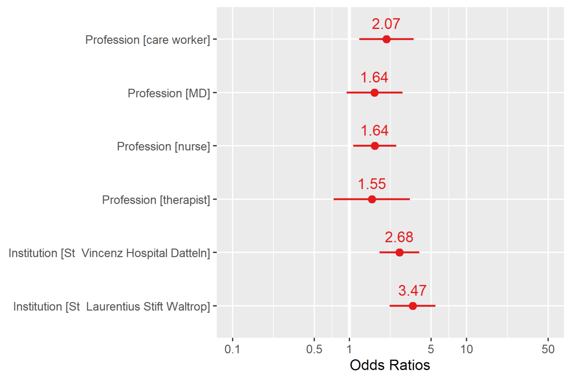Viewport: 588px width, 375px height.
Task: Click the Profession [therapist] red dot
Action: (x=372, y=199)
